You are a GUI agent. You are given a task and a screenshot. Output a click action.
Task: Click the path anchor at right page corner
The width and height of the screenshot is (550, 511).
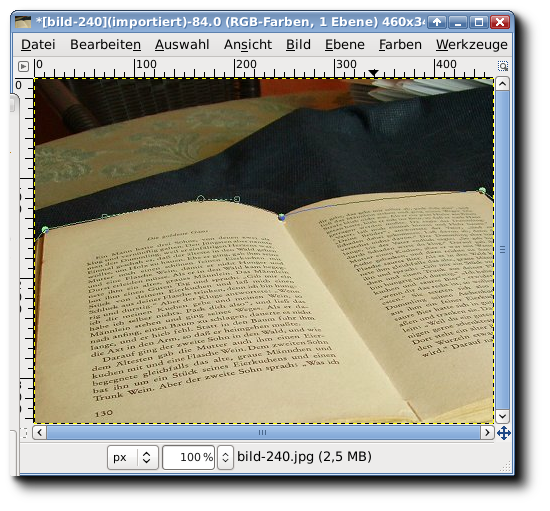[482, 190]
